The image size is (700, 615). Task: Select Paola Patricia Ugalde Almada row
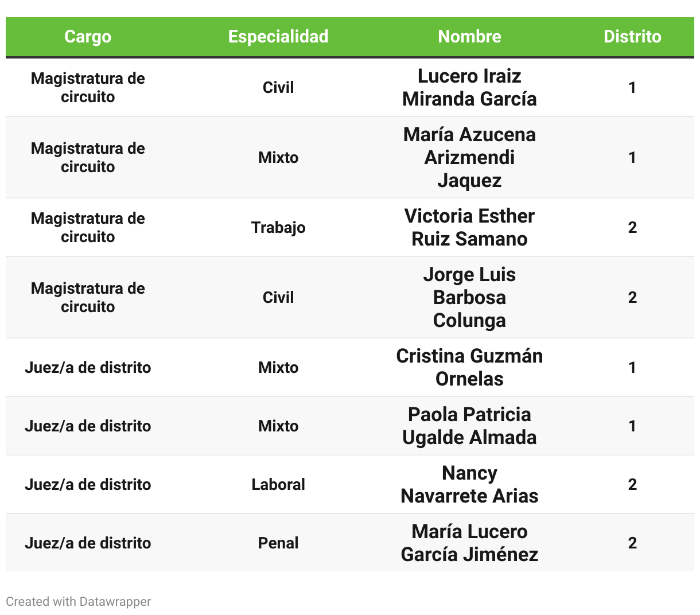469,426
